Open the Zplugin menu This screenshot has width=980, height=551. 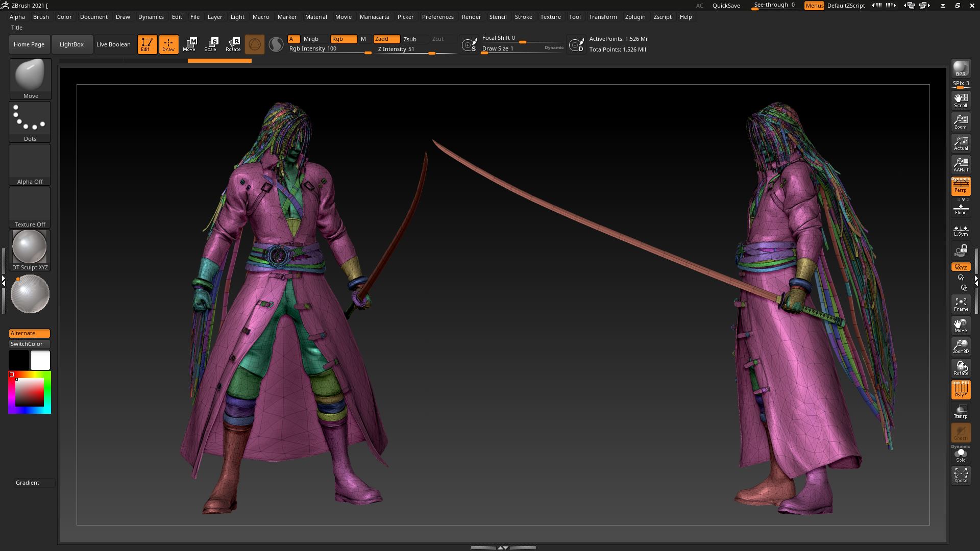tap(635, 17)
